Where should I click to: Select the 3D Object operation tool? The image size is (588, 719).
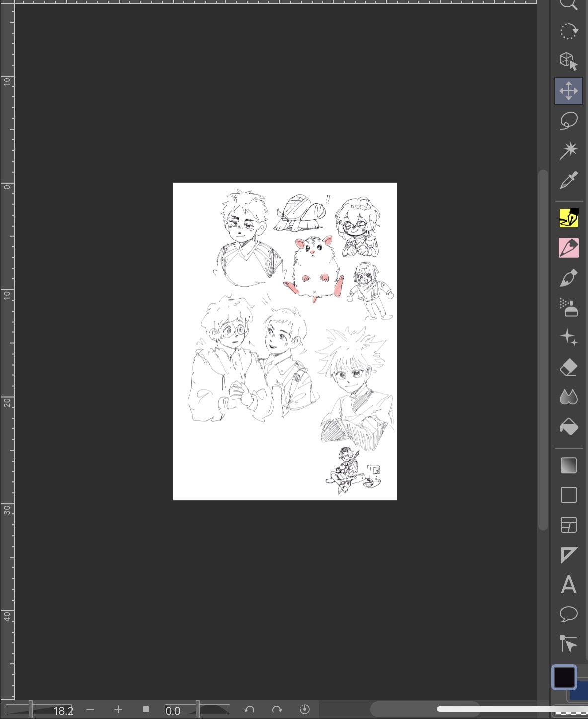[569, 61]
